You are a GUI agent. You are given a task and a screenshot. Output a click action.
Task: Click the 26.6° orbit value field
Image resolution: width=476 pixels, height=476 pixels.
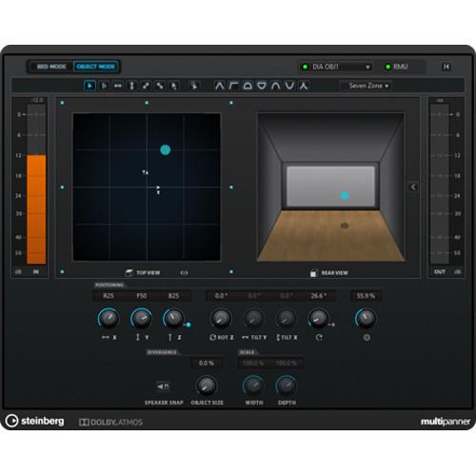(x=318, y=296)
